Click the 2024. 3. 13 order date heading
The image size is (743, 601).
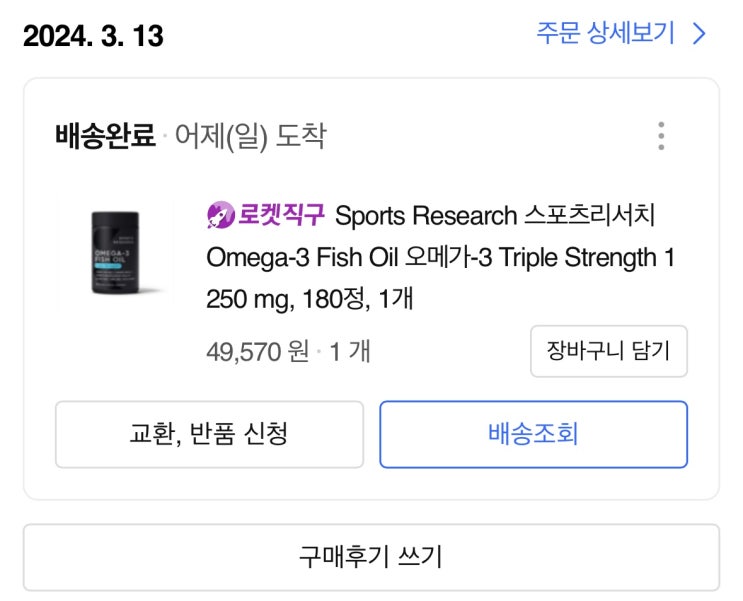pyautogui.click(x=93, y=36)
